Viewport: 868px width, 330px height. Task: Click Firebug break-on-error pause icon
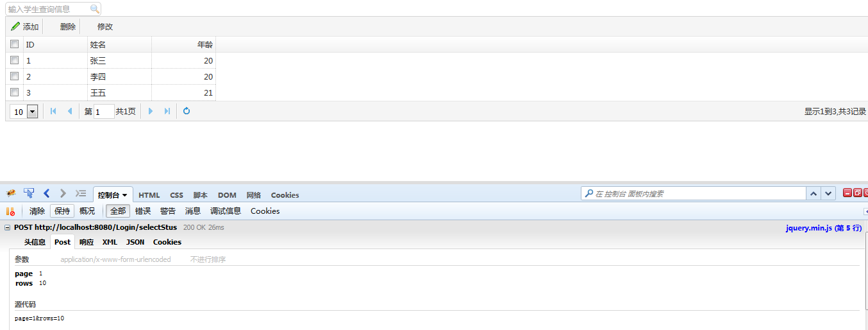[x=10, y=211]
